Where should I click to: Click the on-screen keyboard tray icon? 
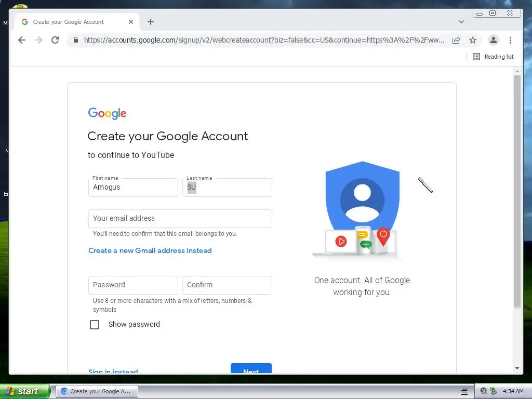click(464, 392)
